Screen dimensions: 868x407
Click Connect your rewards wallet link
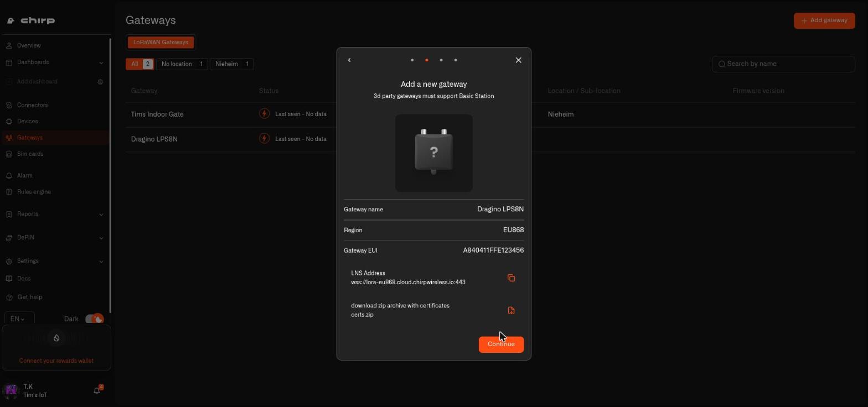click(x=56, y=361)
